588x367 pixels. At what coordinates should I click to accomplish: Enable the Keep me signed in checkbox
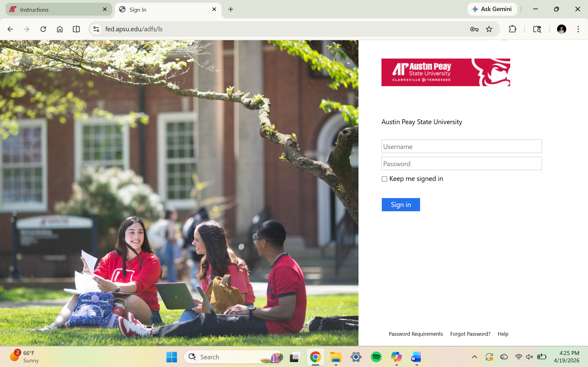[x=384, y=179]
